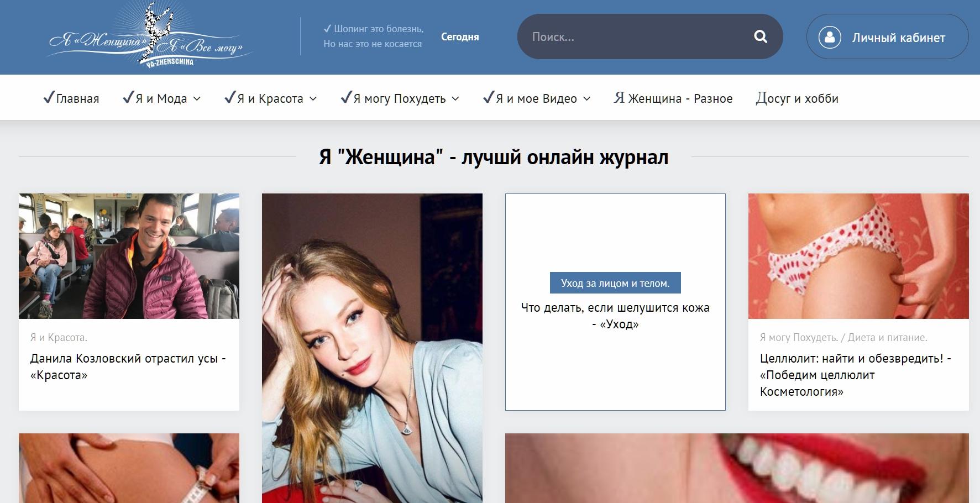Open the Я Женщина - Разное menu item
980x503 pixels.
(x=673, y=98)
